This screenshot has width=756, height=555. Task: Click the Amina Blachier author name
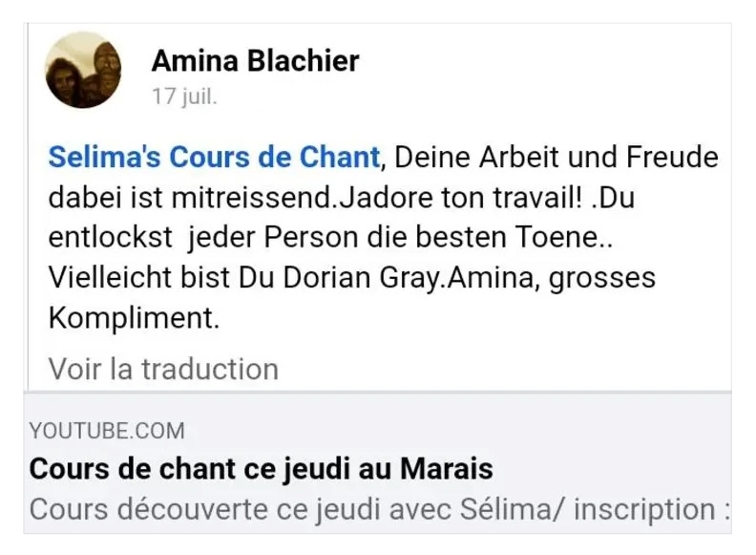pyautogui.click(x=255, y=62)
